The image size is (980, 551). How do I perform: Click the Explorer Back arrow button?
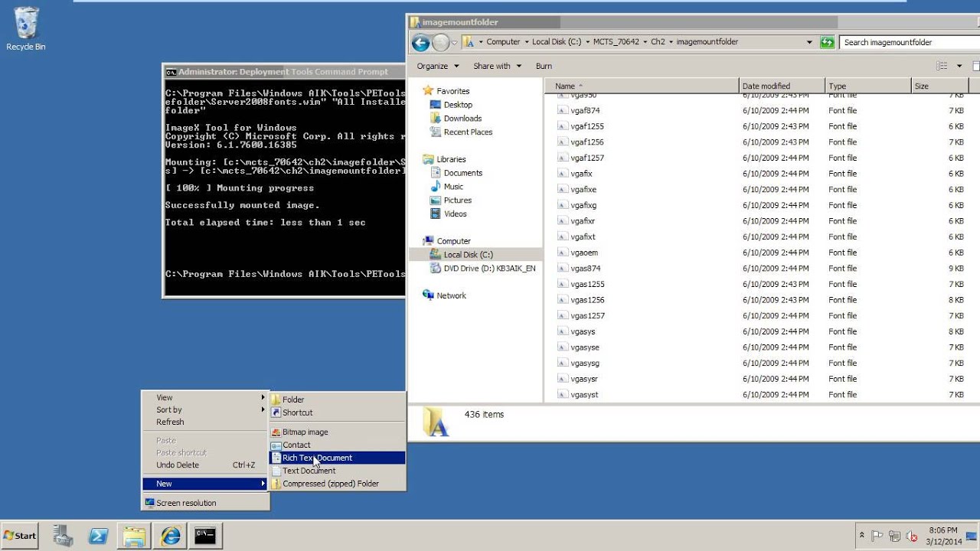pos(420,42)
